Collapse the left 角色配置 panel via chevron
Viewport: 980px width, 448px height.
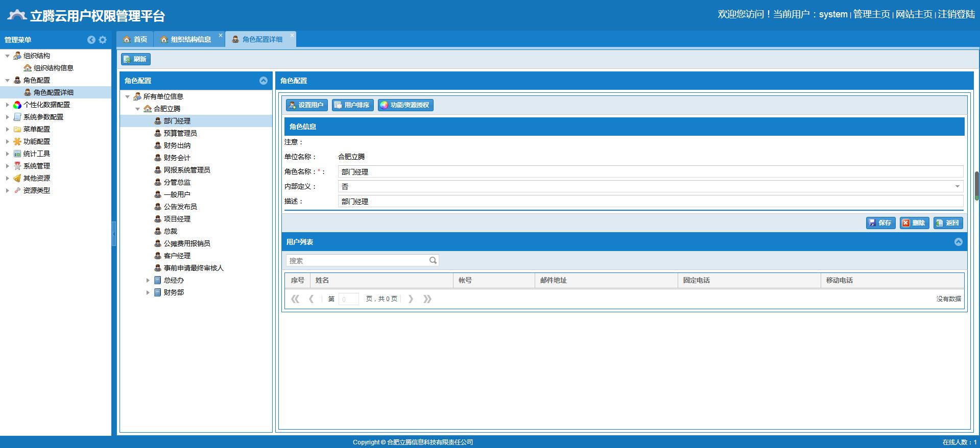pos(264,81)
